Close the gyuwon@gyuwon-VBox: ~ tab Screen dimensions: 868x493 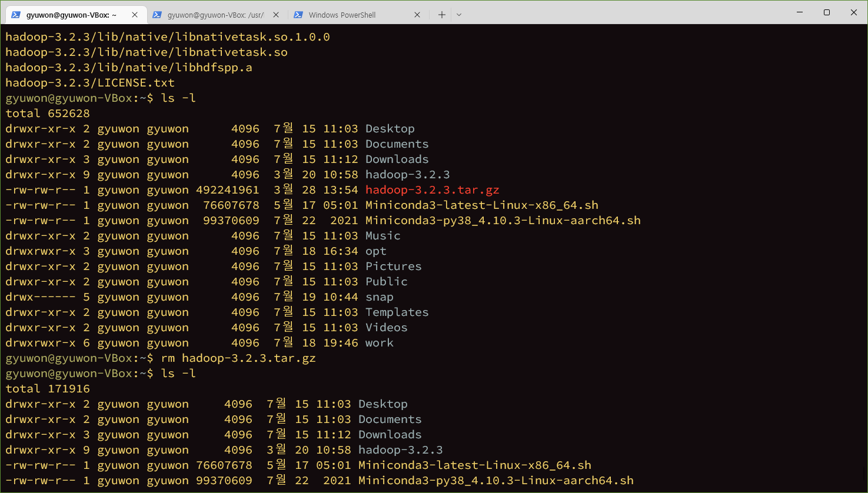click(x=135, y=15)
